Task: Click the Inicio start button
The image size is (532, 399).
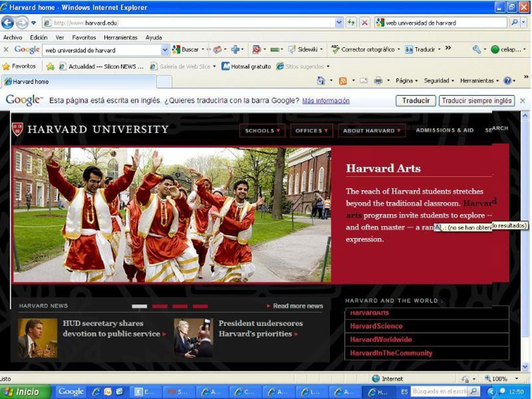Action: click(22, 392)
